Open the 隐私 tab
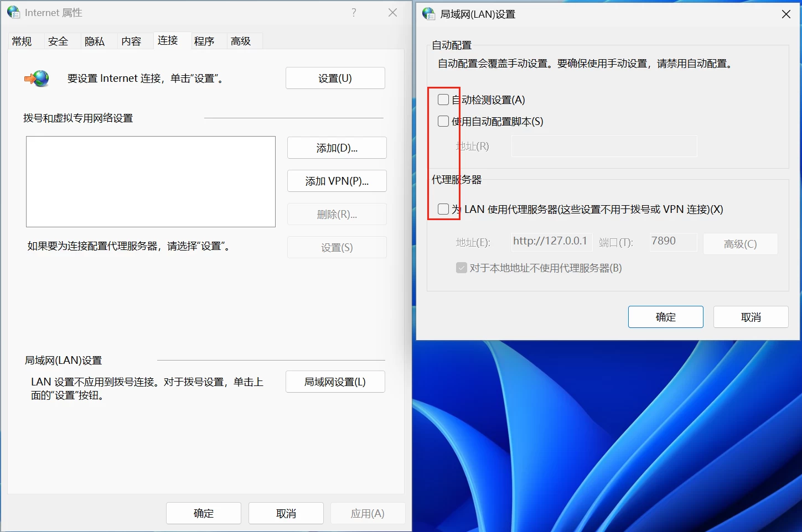The image size is (802, 532). (x=94, y=40)
